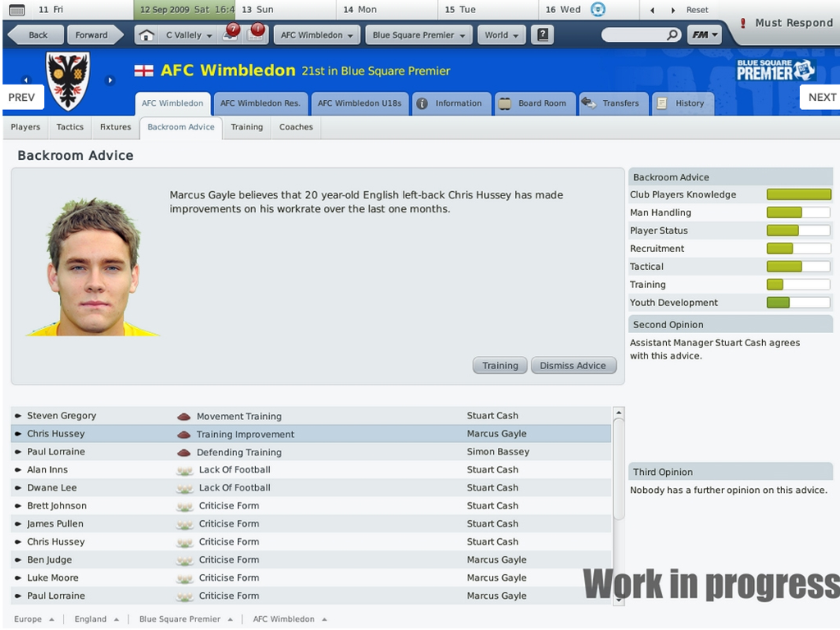Open the FM menu dropdown
Viewport: 840px width, 630px height.
pos(704,35)
